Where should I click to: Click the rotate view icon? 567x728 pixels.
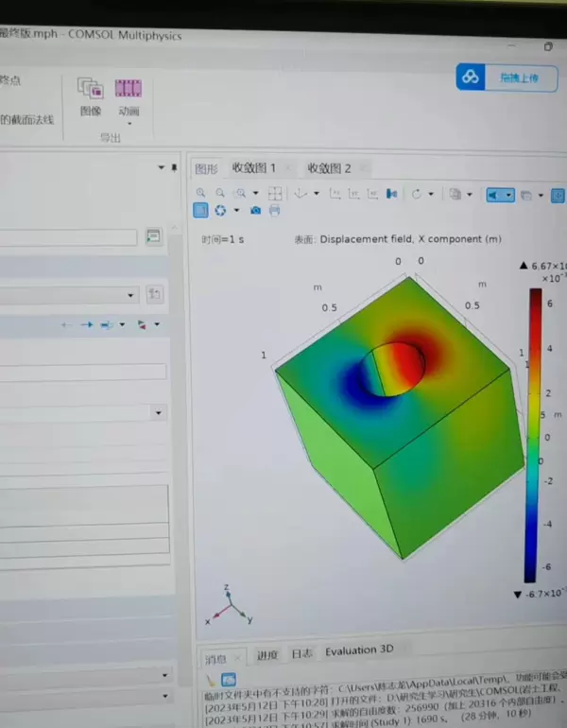click(x=417, y=194)
